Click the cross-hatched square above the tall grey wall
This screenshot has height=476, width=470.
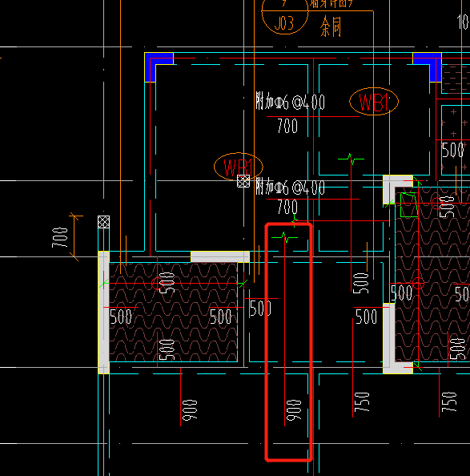(104, 222)
